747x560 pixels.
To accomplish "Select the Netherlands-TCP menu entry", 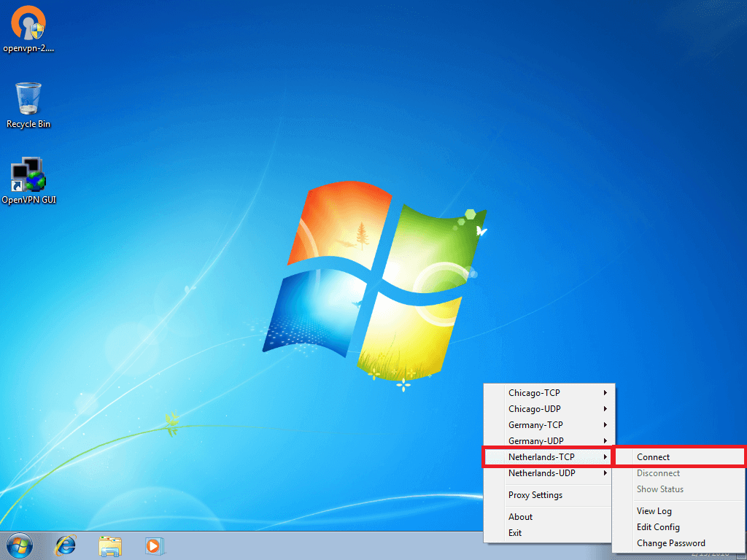I will click(547, 457).
